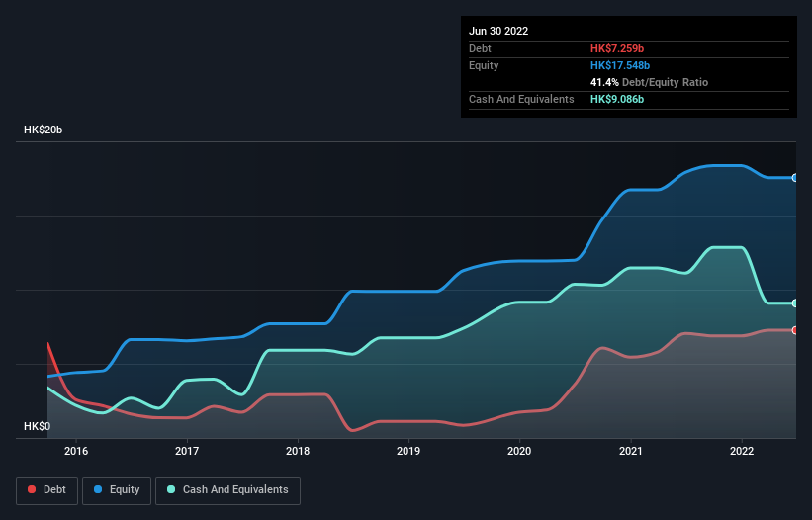Click the Jun 30 2022 tooltip date
Viewport: 812px width, 520px height.
(x=498, y=31)
